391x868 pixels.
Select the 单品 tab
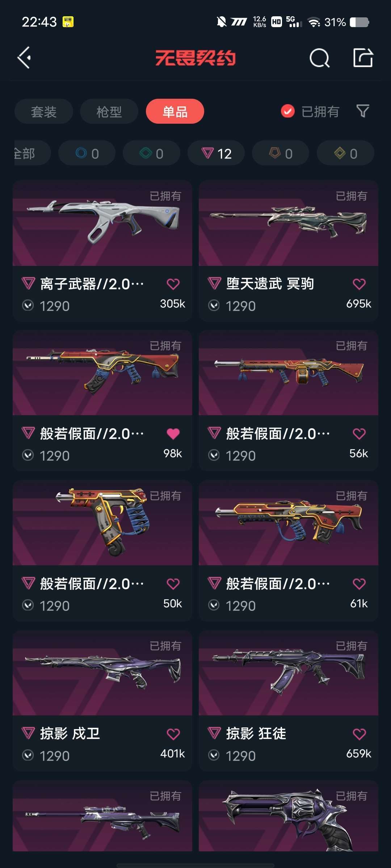pyautogui.click(x=175, y=111)
